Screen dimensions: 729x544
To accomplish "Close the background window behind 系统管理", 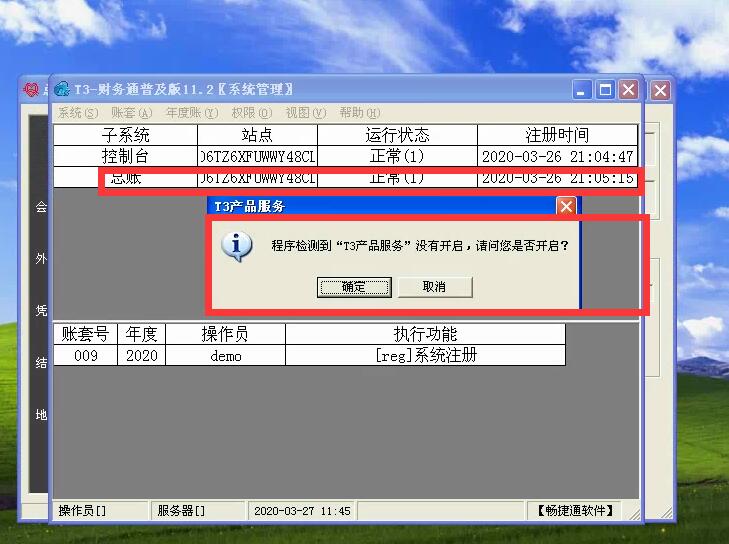I will pos(660,90).
